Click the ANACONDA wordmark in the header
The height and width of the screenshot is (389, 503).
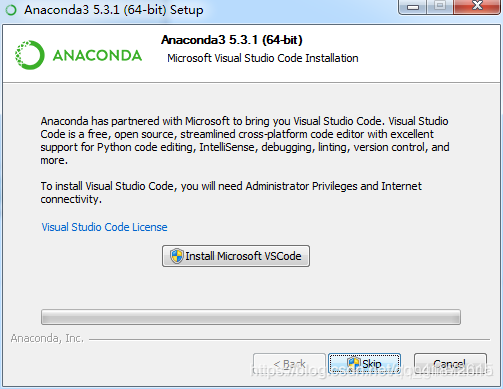click(97, 55)
